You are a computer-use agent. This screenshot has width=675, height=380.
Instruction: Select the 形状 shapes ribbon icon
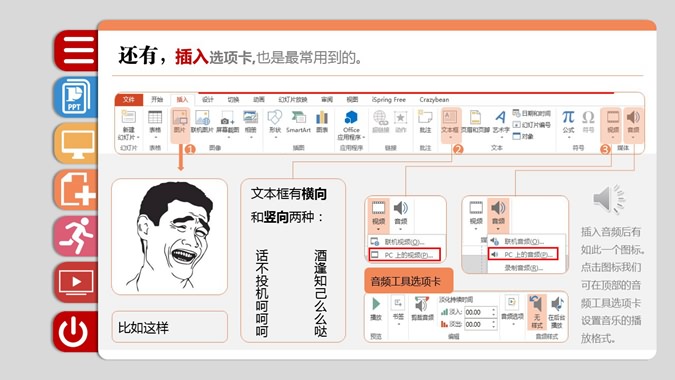[275, 122]
